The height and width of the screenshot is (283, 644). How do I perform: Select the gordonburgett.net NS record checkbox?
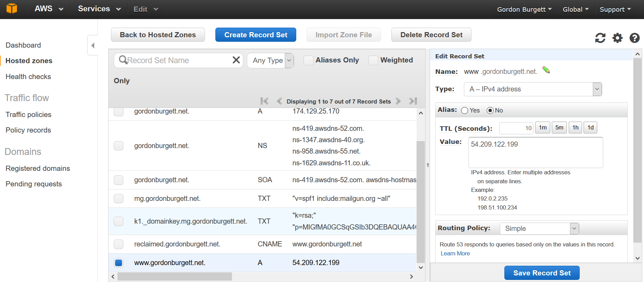(x=119, y=146)
